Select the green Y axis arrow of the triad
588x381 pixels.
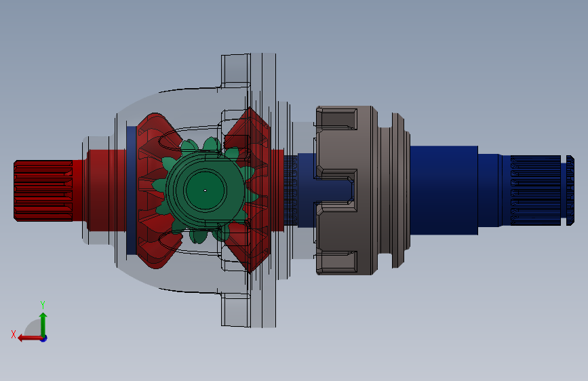point(43,324)
